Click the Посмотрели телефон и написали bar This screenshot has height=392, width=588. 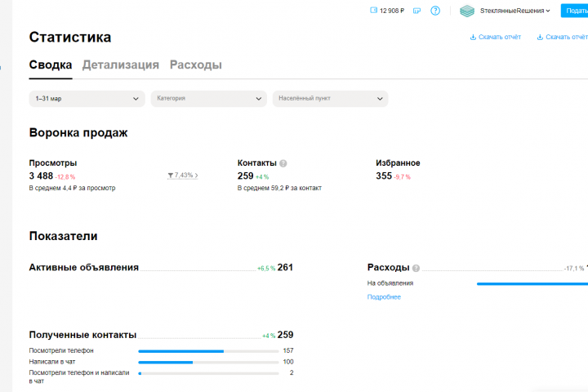pos(208,373)
